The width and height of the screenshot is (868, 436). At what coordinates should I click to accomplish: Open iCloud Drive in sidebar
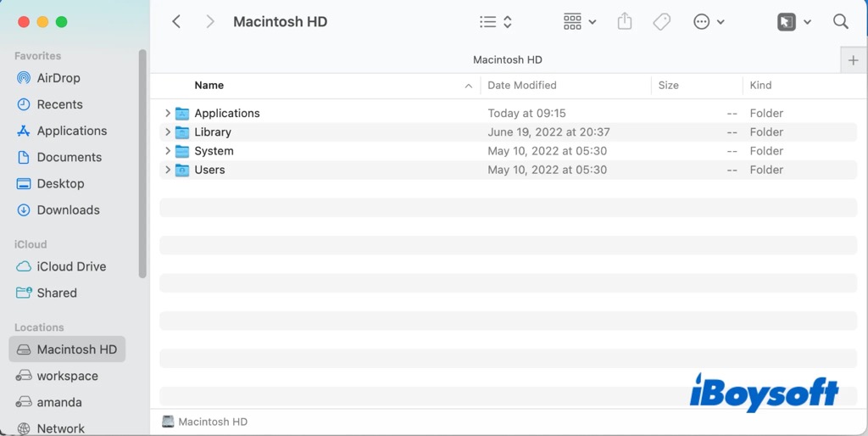point(71,266)
